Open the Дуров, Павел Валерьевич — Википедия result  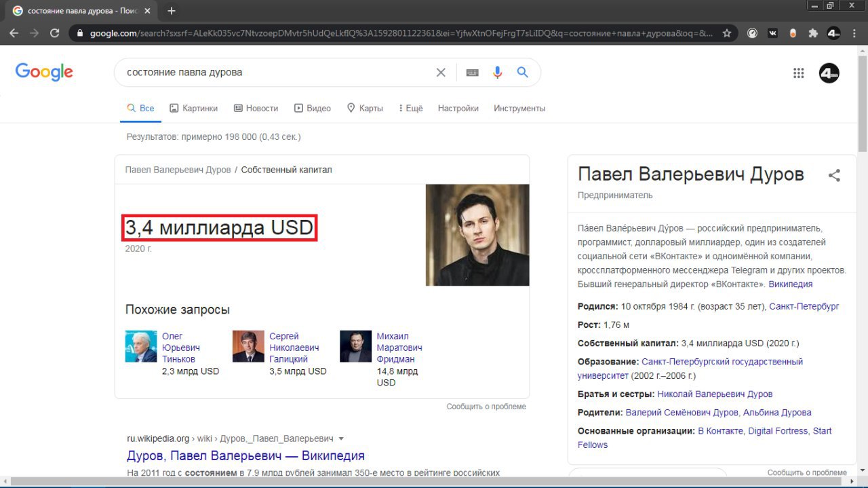(245, 455)
